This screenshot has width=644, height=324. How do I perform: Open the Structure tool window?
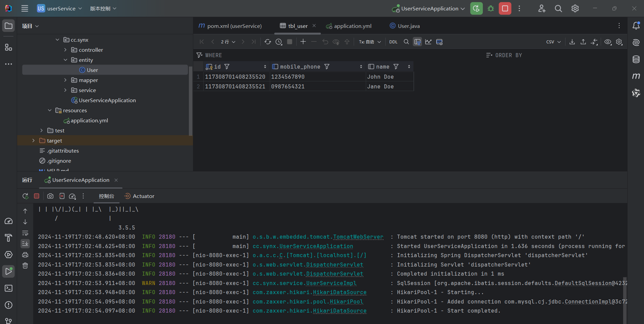8,47
